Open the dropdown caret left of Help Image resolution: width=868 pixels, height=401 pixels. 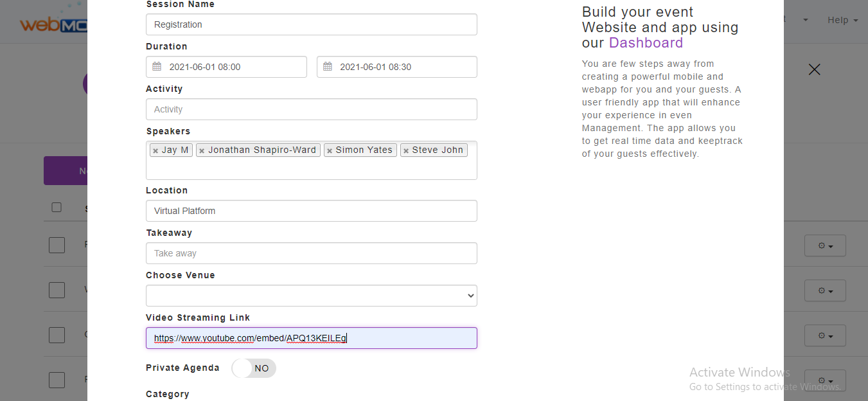(x=805, y=20)
